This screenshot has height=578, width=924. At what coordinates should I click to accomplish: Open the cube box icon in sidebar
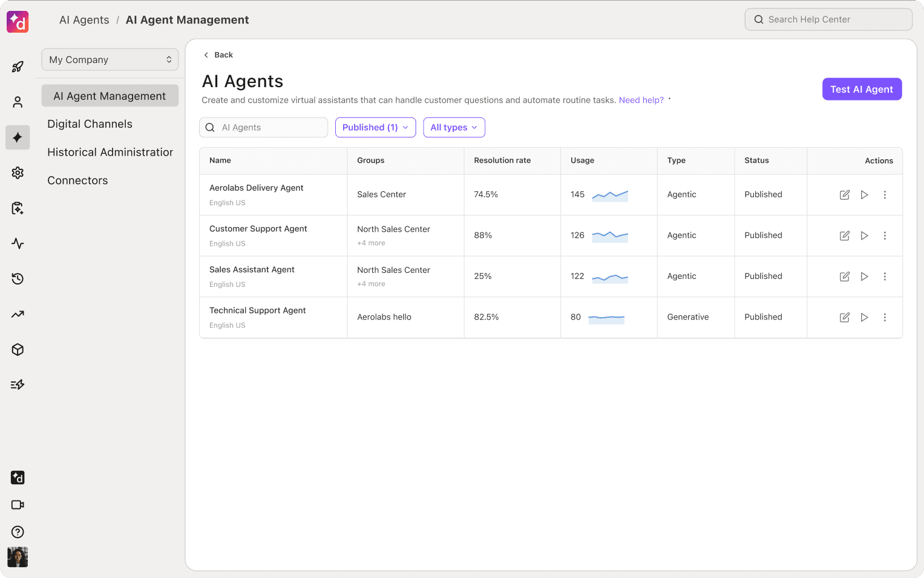pyautogui.click(x=18, y=349)
